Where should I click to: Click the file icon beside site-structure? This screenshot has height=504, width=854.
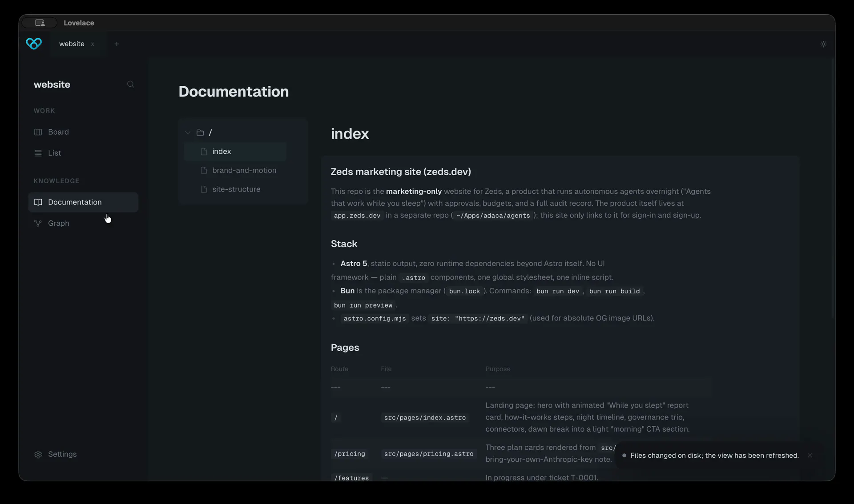coord(204,189)
